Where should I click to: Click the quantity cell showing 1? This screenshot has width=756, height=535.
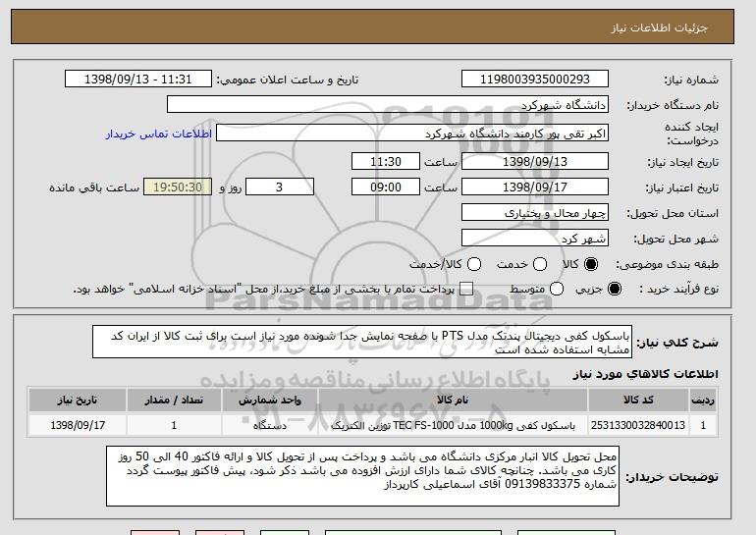174,425
